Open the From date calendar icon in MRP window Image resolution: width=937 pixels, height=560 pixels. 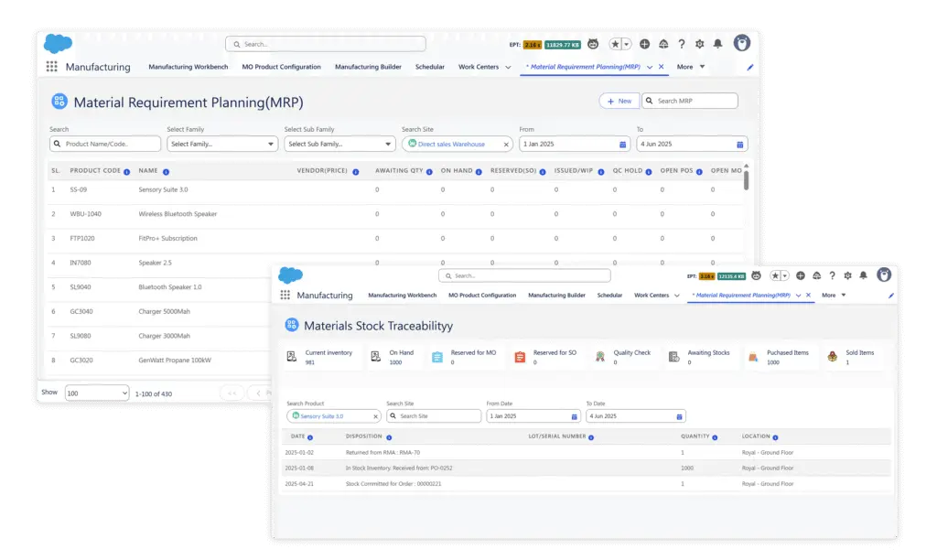(622, 144)
